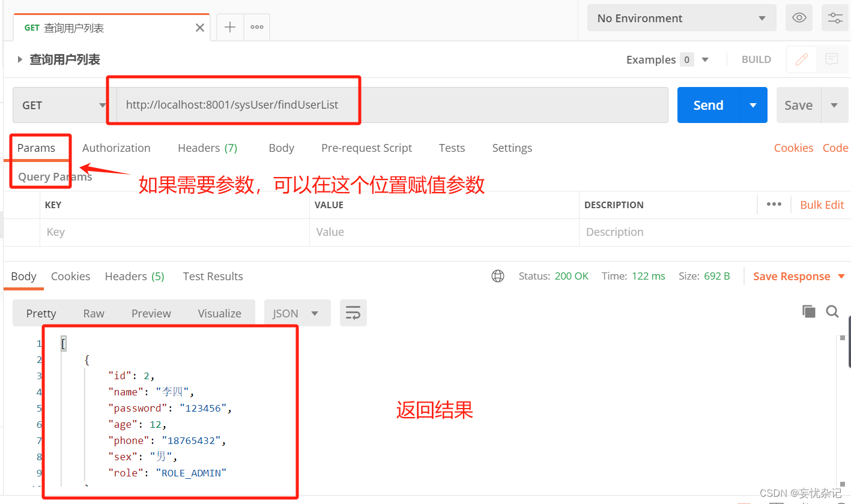Open the params table column options ellipsis
851x504 pixels.
click(774, 204)
